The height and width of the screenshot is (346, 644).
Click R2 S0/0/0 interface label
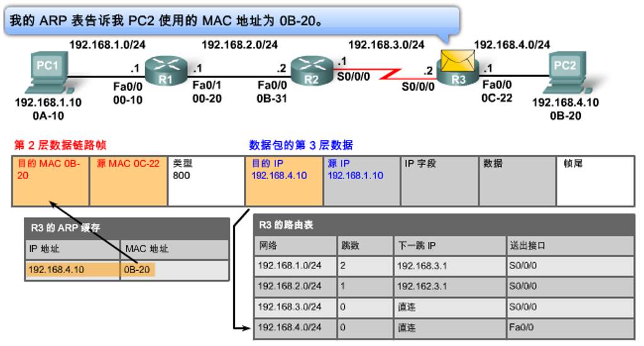pos(354,76)
